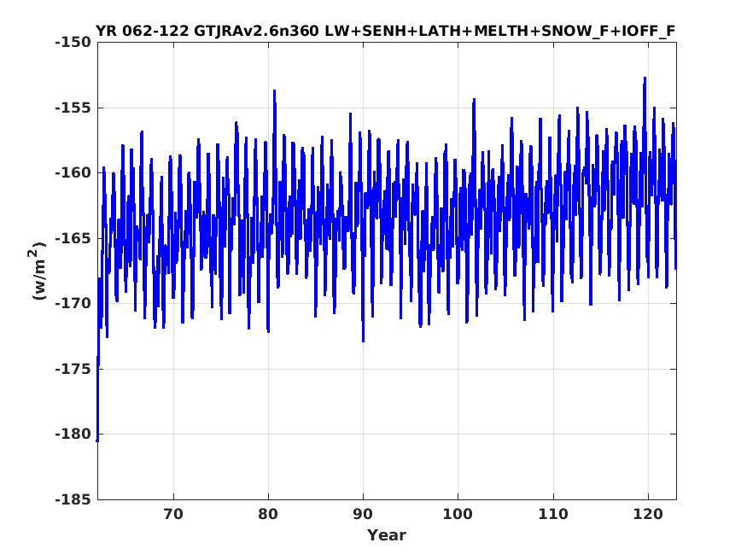Click the y-axis tick label -170
The image size is (747, 560).
click(x=73, y=303)
